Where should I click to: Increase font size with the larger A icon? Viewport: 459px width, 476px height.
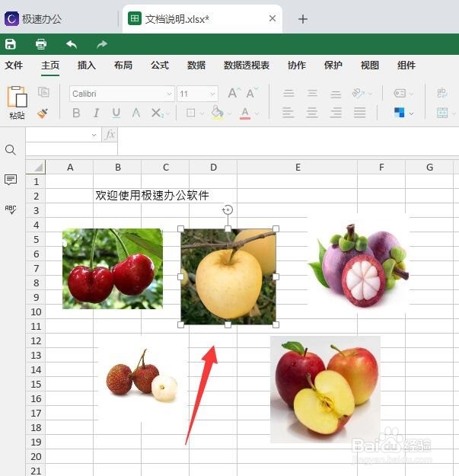pyautogui.click(x=234, y=93)
